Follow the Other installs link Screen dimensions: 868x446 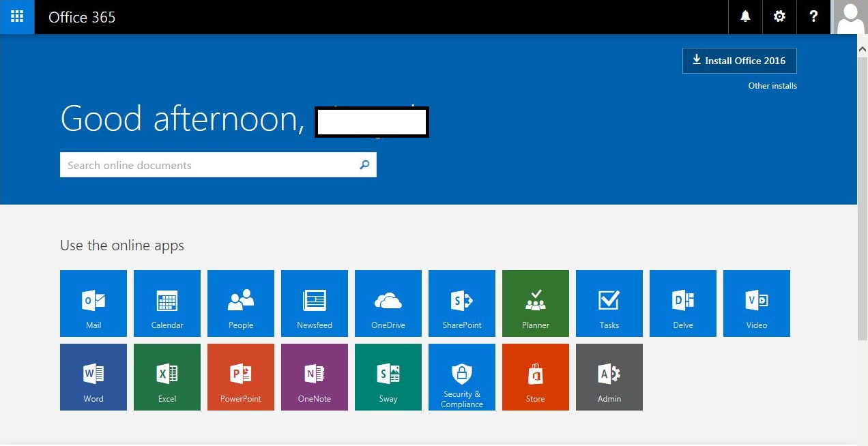coord(772,86)
